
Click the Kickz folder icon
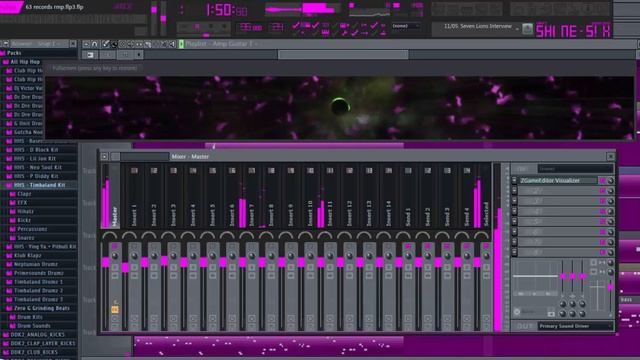[x=13, y=220]
